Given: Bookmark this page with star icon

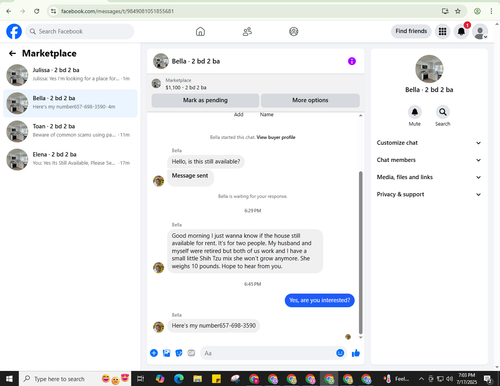Looking at the screenshot, I should click(x=458, y=11).
